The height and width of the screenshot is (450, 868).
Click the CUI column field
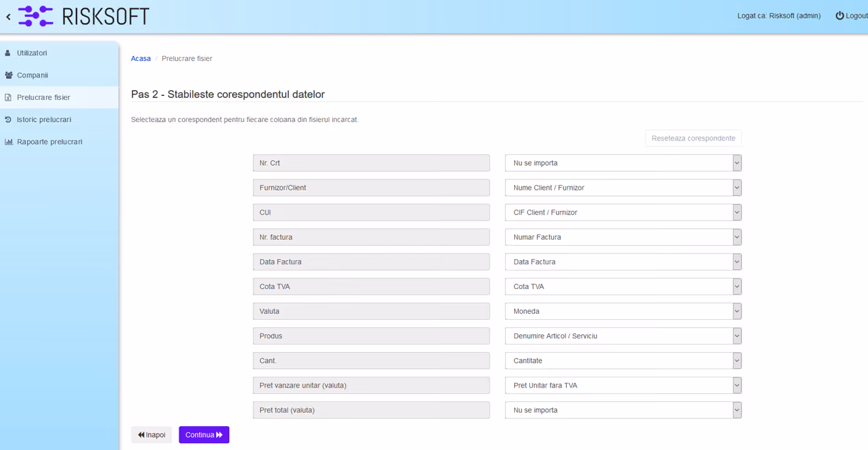(x=371, y=212)
